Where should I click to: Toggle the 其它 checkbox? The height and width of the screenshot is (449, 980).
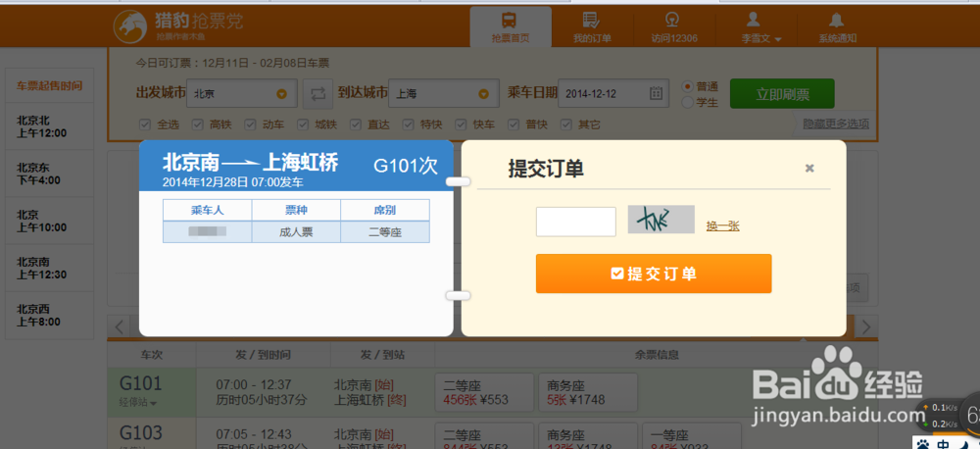[566, 125]
